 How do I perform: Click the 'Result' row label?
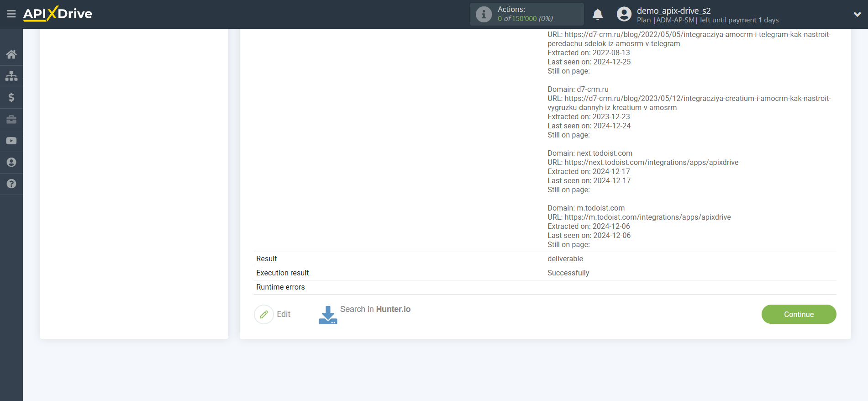point(267,259)
